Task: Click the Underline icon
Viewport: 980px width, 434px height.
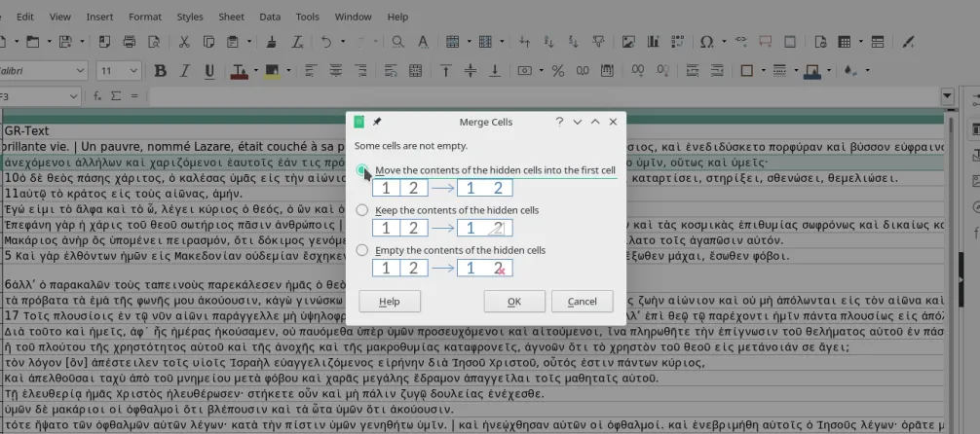Action: [x=209, y=71]
